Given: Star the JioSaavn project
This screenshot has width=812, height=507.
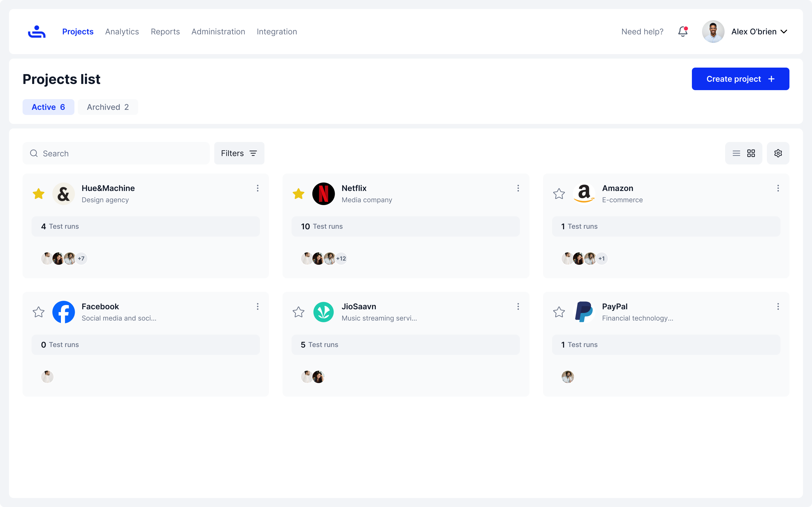Looking at the screenshot, I should click(298, 312).
